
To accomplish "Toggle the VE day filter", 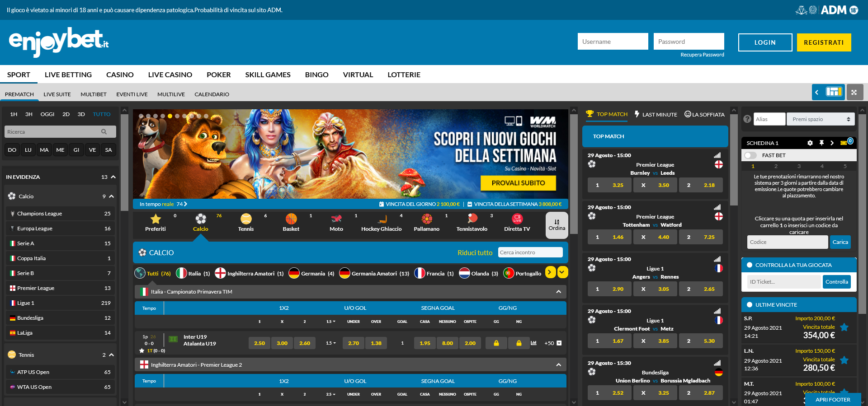I will 92,150.
